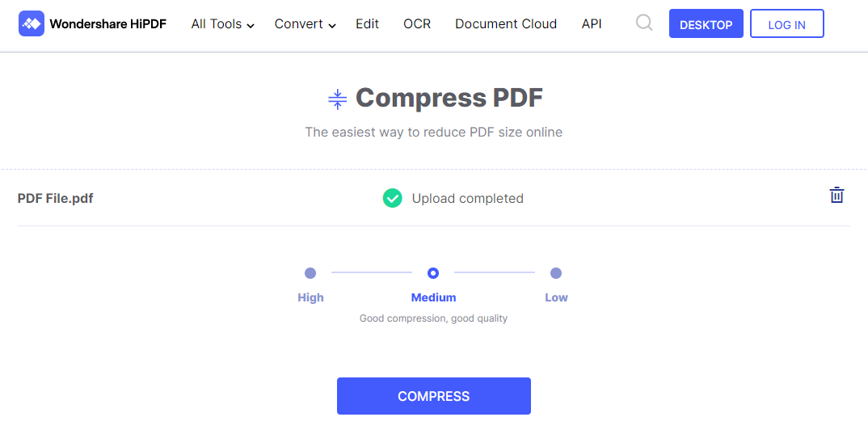This screenshot has width=868, height=434.
Task: Click the LOG IN button
Action: click(x=786, y=23)
